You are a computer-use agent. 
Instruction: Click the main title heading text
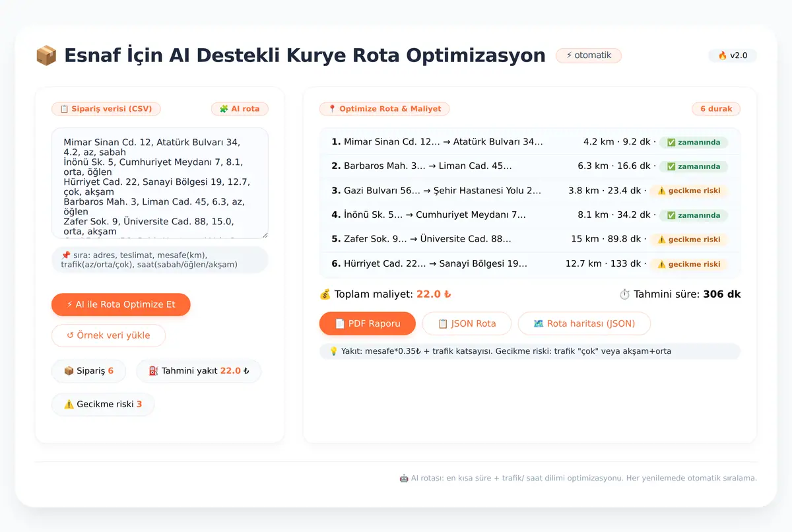click(305, 55)
